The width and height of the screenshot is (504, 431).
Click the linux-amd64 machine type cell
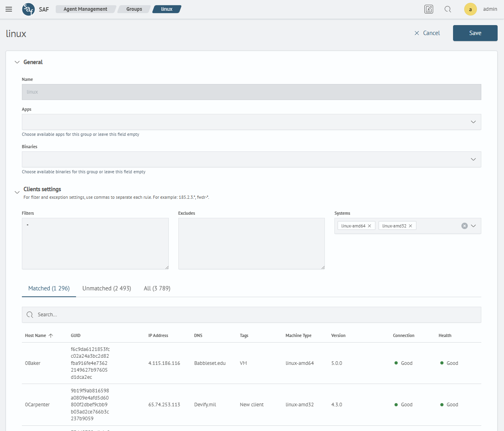pos(300,363)
